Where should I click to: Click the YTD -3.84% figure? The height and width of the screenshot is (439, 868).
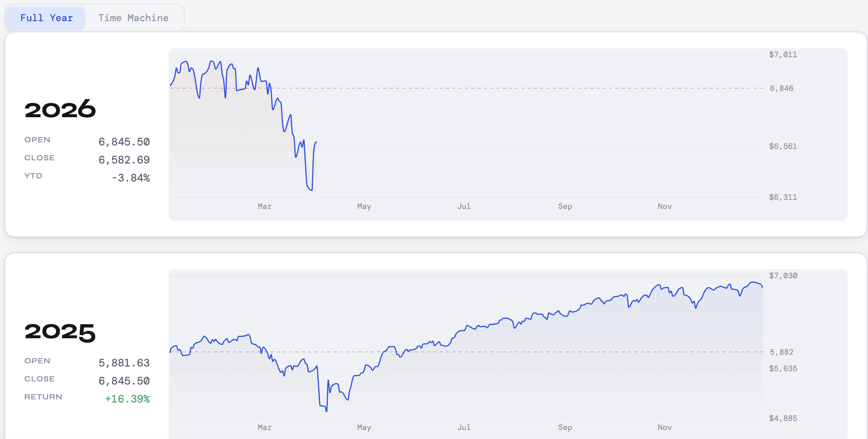coord(131,178)
